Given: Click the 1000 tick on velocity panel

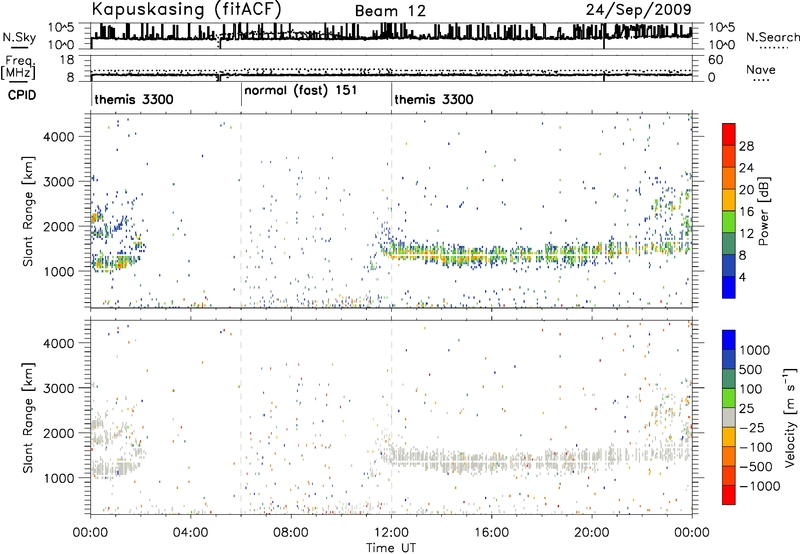Looking at the screenshot, I should coord(58,478).
